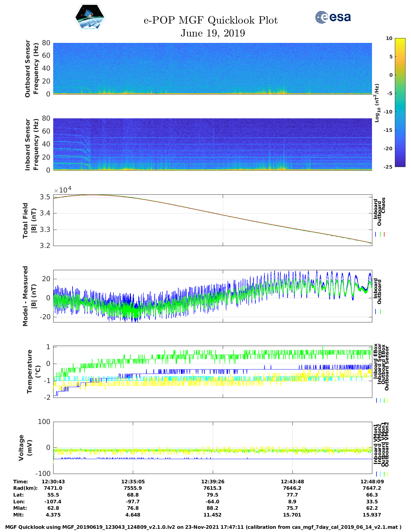Screen dimensions: 411x532
Task: Click the ESA logo
Action: [333, 17]
